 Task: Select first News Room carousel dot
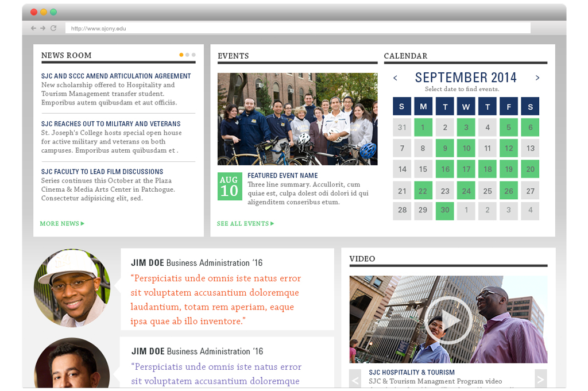(x=181, y=55)
